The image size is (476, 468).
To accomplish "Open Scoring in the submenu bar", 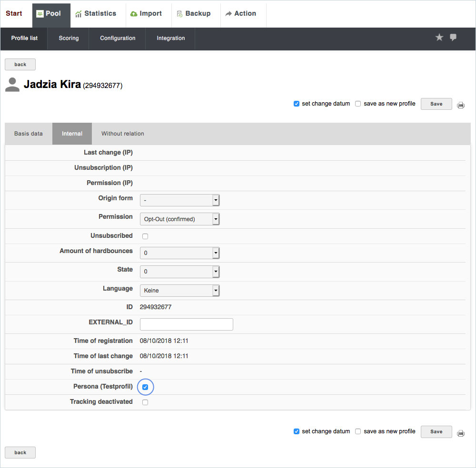I will (69, 38).
